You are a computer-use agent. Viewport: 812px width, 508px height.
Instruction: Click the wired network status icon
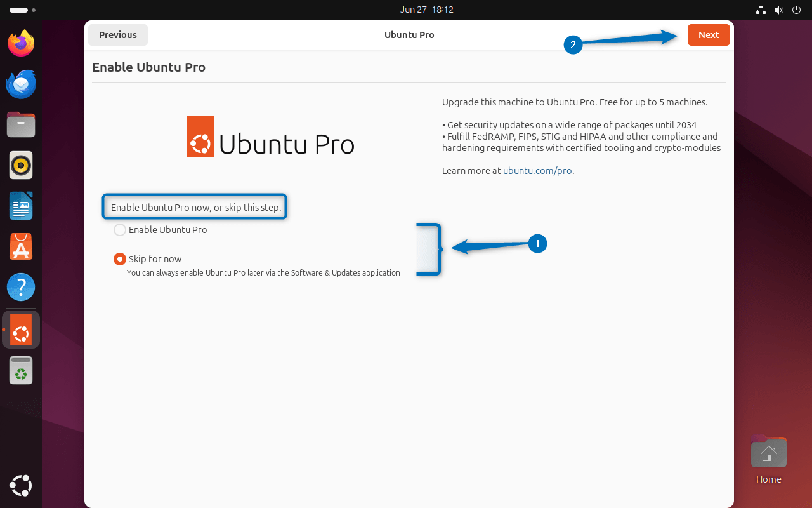point(761,10)
